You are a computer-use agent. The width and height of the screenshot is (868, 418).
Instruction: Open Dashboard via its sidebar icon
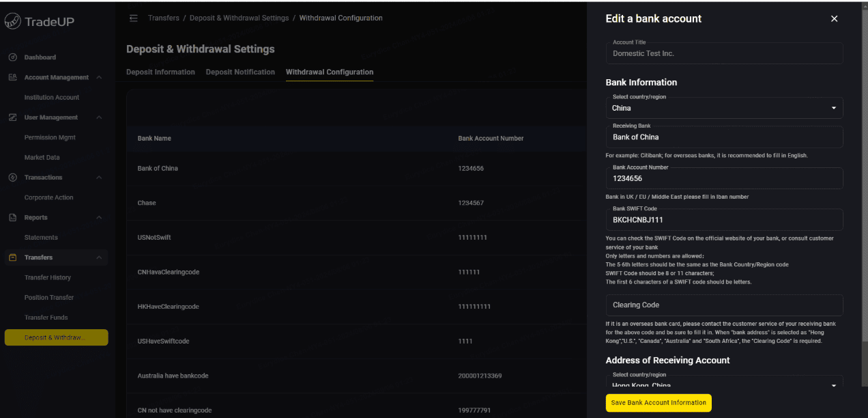(x=12, y=57)
